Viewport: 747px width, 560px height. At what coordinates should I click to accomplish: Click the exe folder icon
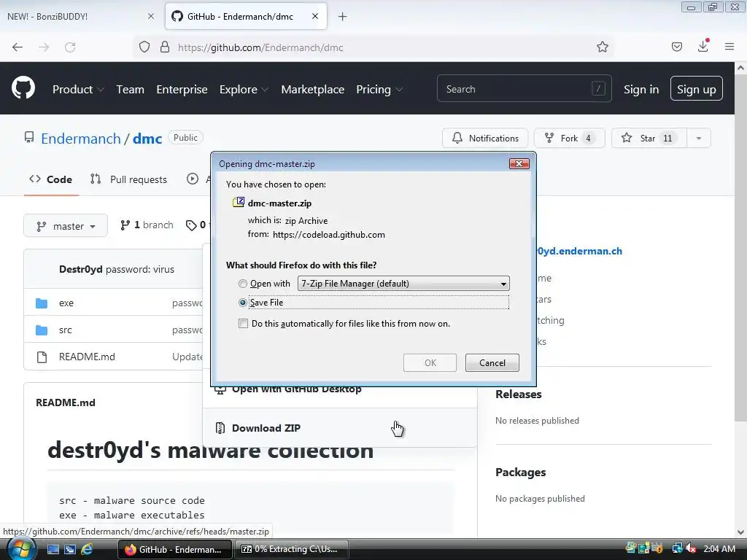point(42,303)
